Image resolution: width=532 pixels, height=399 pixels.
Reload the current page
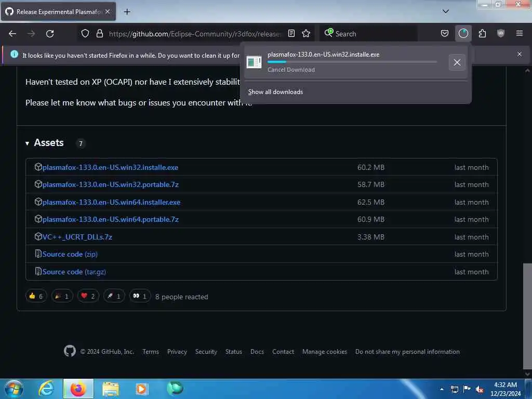50,34
